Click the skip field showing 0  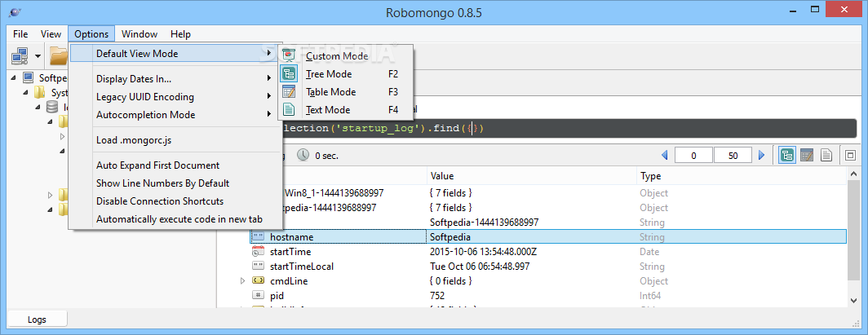tap(694, 156)
